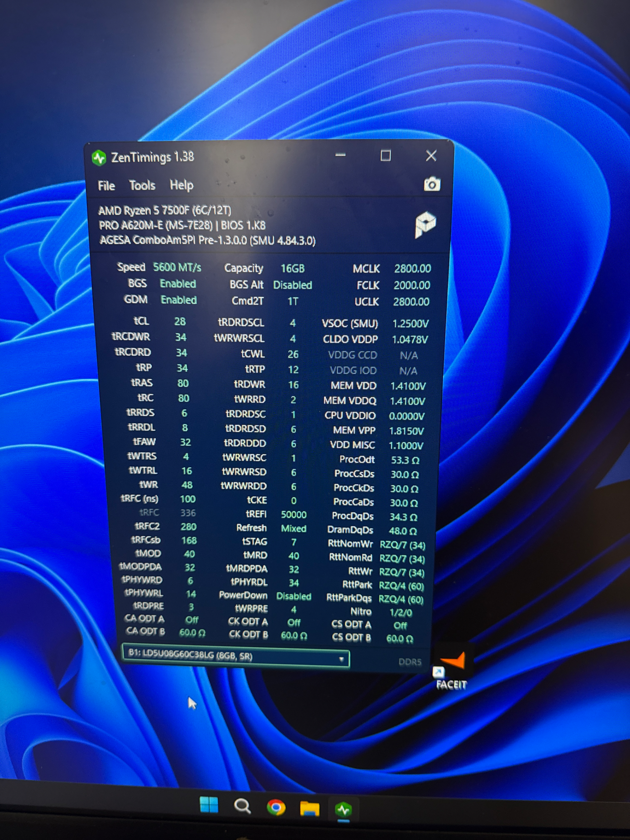Click the ZenTimings icon in the taskbar
This screenshot has width=630, height=840.
[x=343, y=810]
